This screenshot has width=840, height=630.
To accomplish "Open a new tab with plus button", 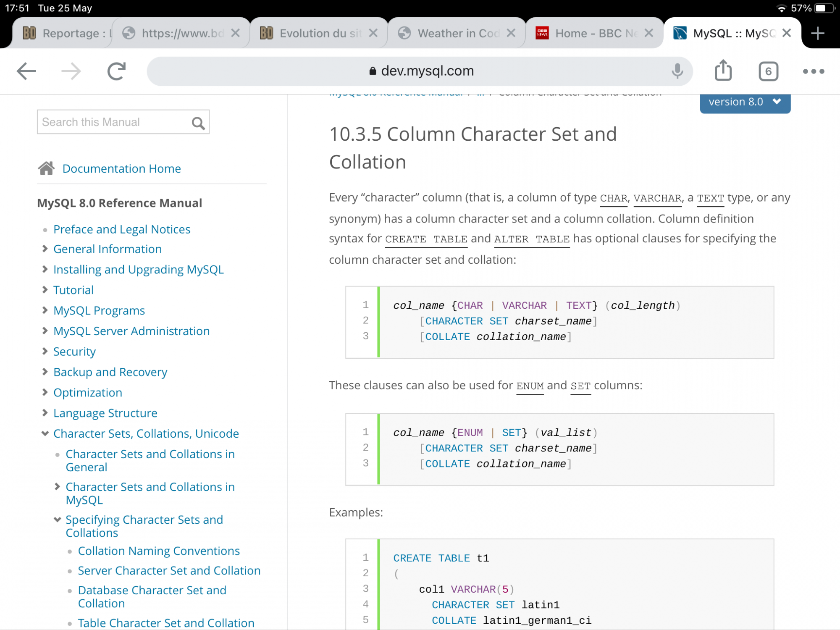I will point(817,33).
